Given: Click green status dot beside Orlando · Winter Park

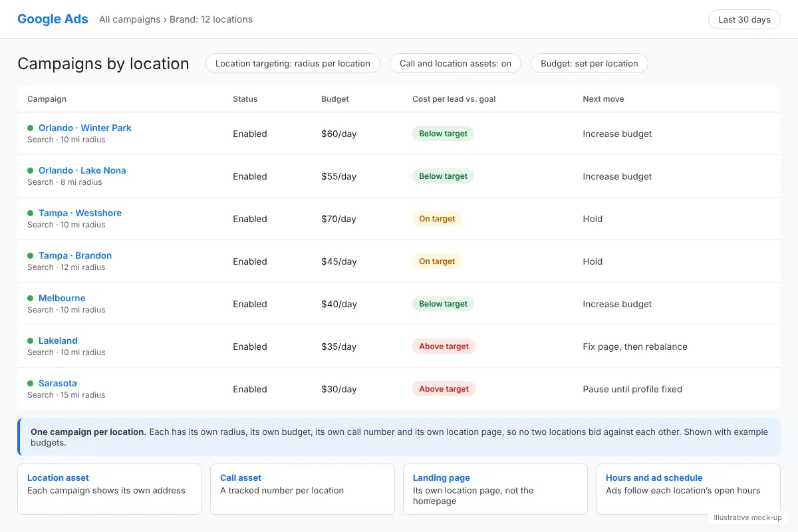Looking at the screenshot, I should click(x=30, y=128).
